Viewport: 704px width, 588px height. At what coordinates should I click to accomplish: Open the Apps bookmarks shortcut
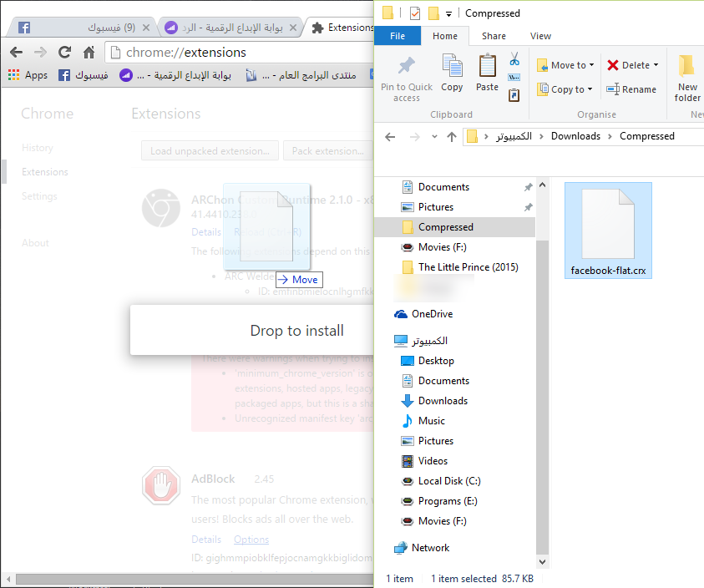point(28,75)
